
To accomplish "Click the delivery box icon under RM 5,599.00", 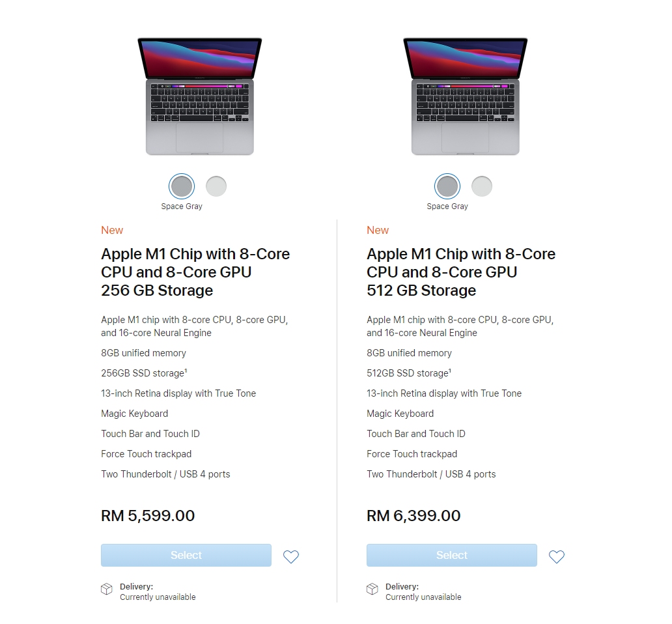I will (x=107, y=589).
